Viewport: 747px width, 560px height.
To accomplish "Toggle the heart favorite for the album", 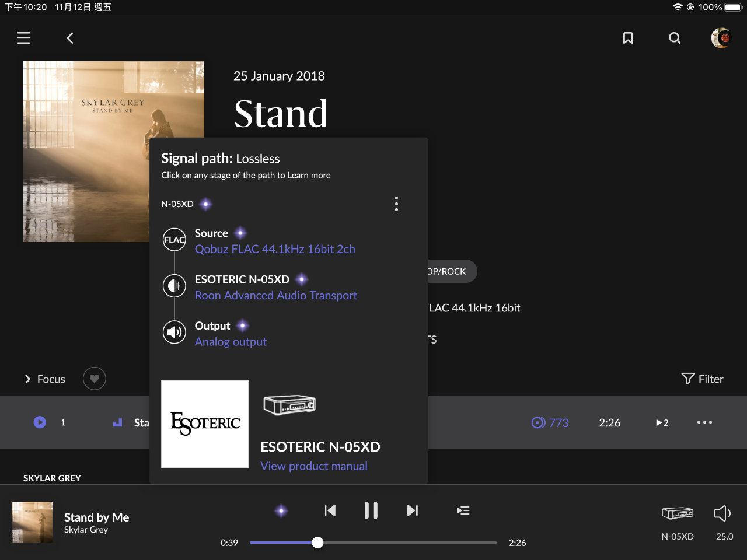I will click(x=95, y=379).
